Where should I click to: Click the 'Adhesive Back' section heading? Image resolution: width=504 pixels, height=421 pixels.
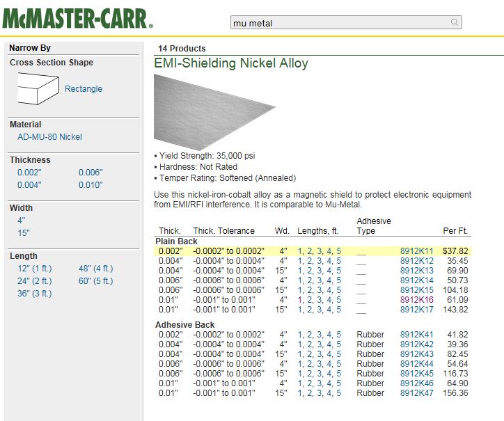[x=184, y=325]
